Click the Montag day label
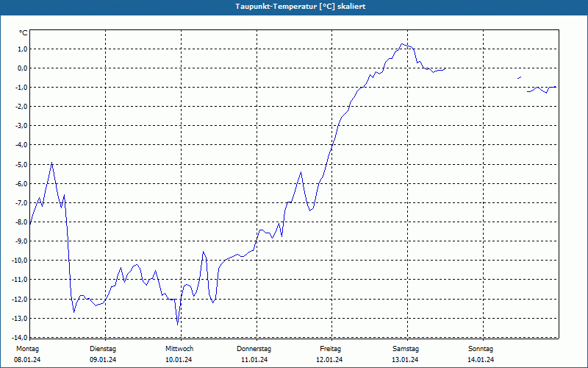Image resolution: width=588 pixels, height=368 pixels. pos(27,349)
